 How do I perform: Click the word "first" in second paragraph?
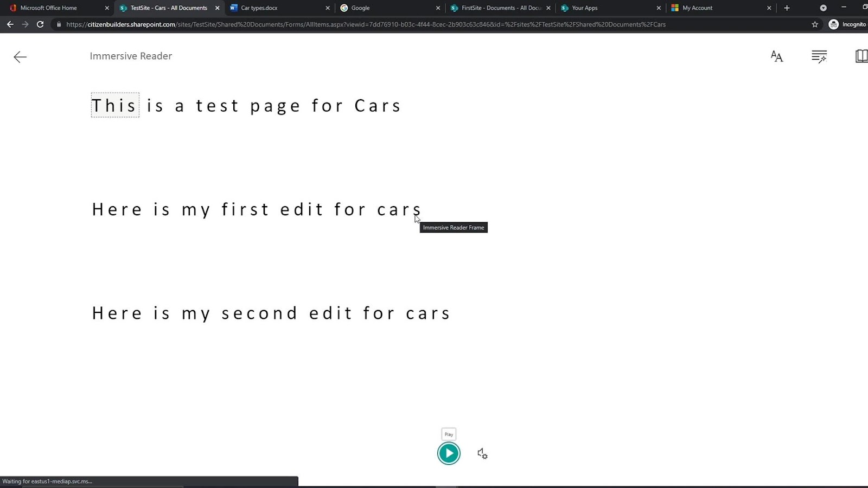point(245,209)
